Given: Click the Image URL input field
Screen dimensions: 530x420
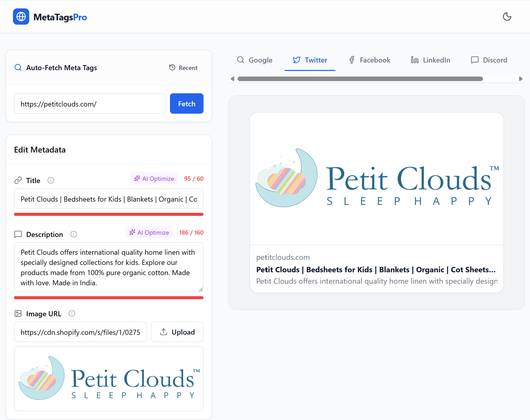Looking at the screenshot, I should tap(80, 332).
